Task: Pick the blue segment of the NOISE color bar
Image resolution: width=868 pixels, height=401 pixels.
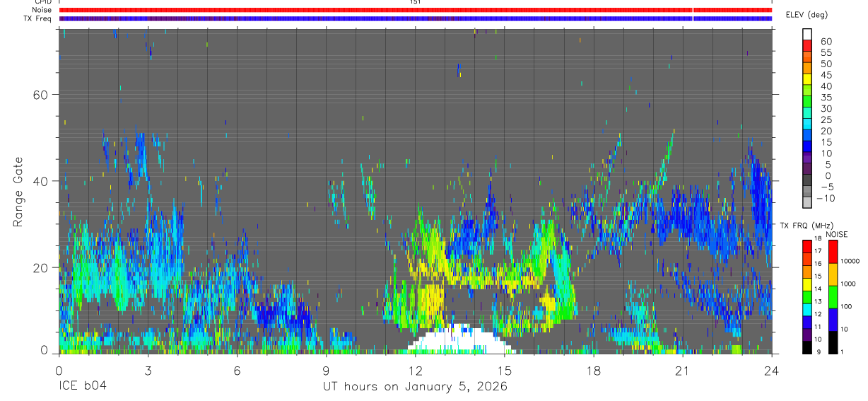Action: [834, 319]
